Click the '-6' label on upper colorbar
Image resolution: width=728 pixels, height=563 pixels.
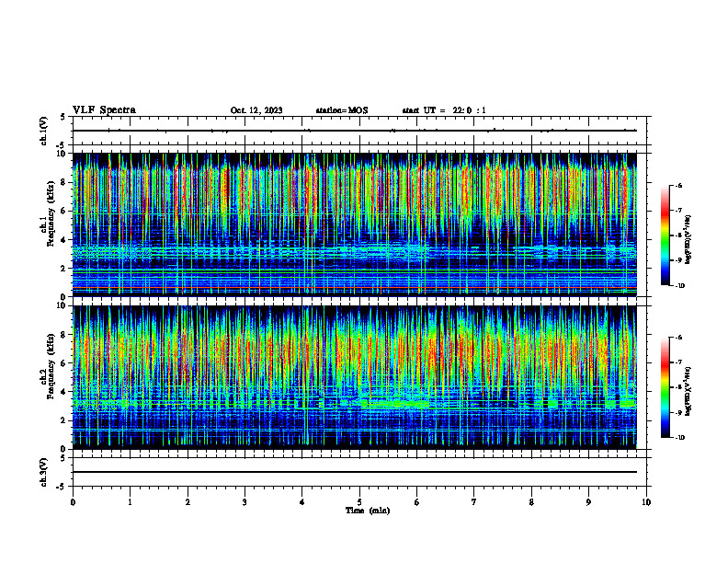(x=678, y=186)
